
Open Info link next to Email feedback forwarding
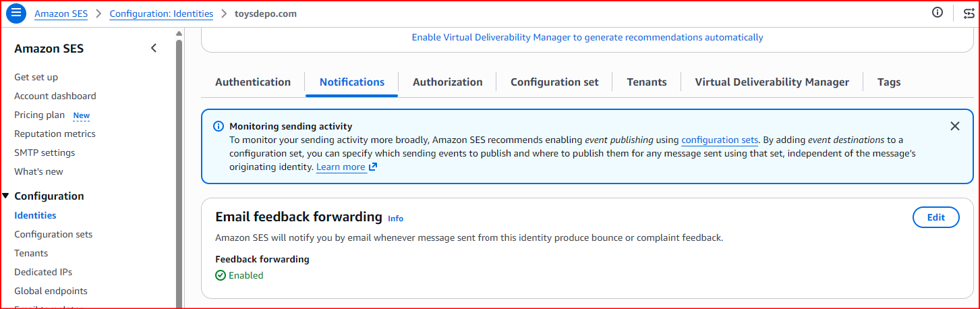point(395,219)
